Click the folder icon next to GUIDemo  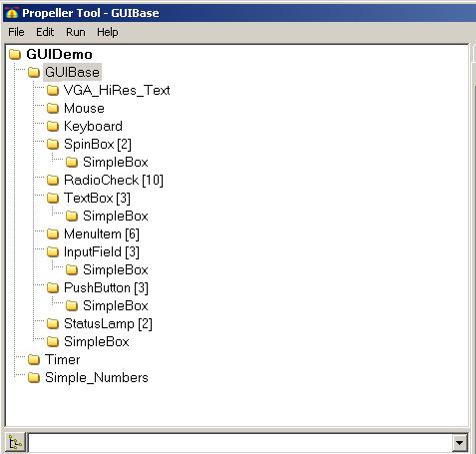[15, 54]
